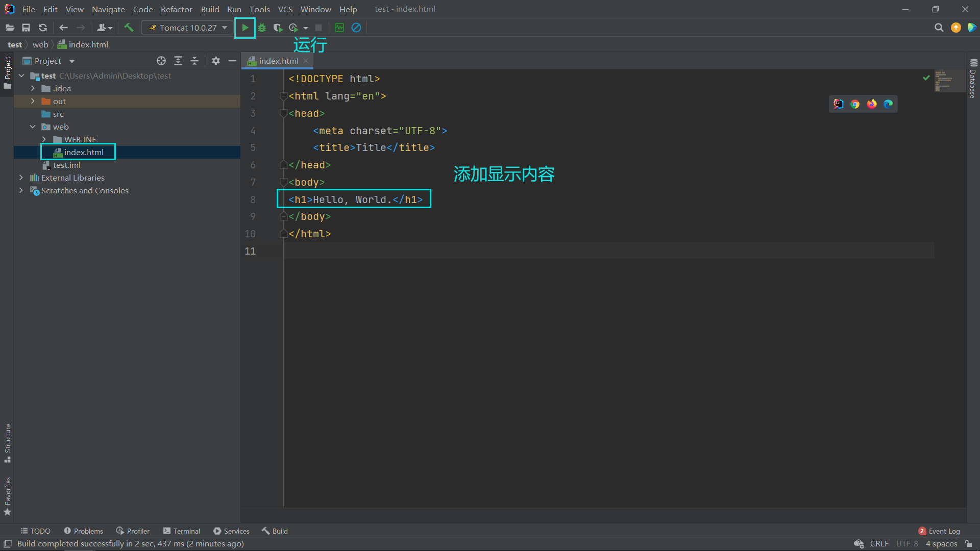The width and height of the screenshot is (980, 551).
Task: Click the Build tab at the bottom panel
Action: pos(275,531)
